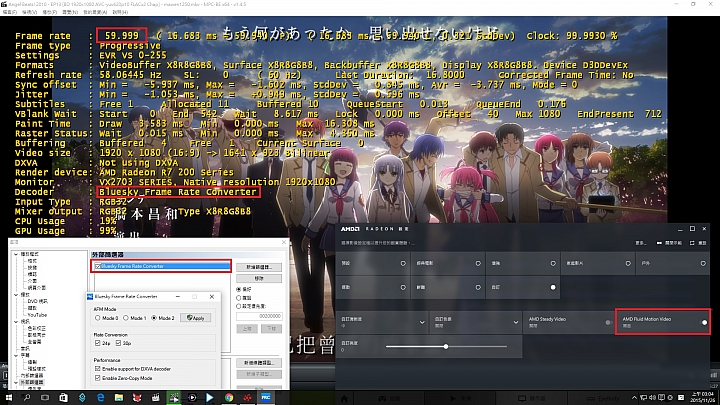Image resolution: width=720 pixels, height=405 pixels.
Task: Click the red Radeon taskbar icon
Action: (x=247, y=398)
